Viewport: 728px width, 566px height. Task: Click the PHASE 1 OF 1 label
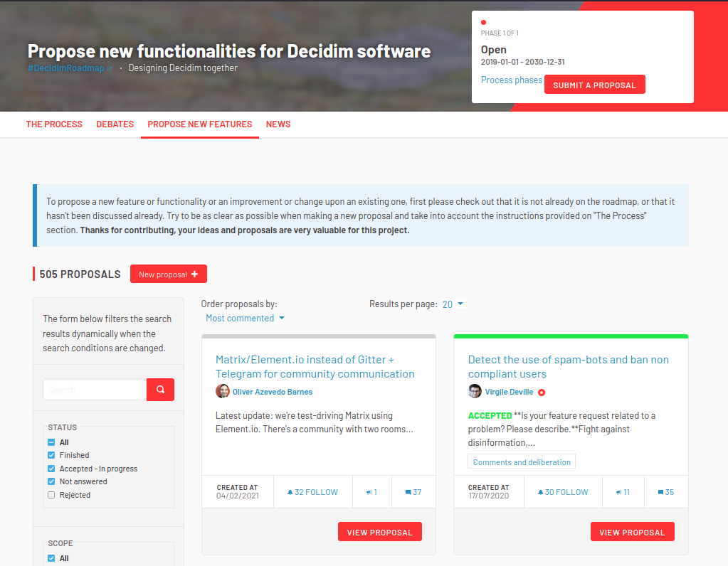pos(500,33)
